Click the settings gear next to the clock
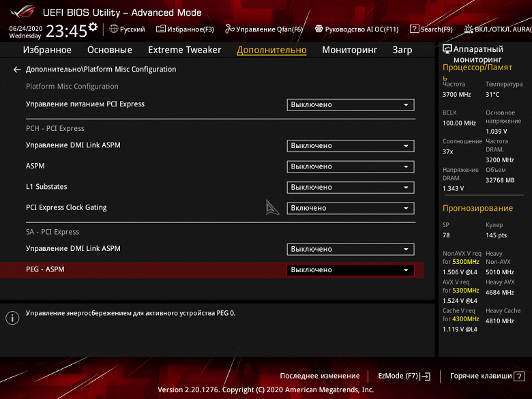The width and height of the screenshot is (532, 399). (x=93, y=27)
